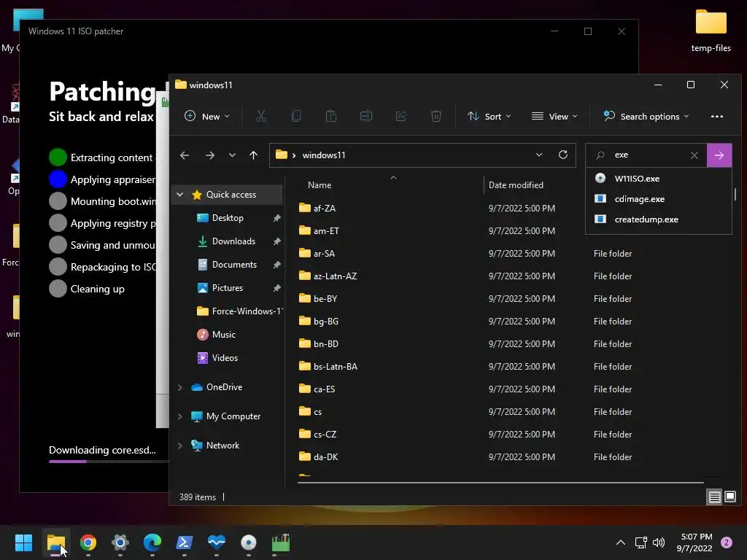
Task: Launch Microsoft Edge from taskbar
Action: point(152,542)
